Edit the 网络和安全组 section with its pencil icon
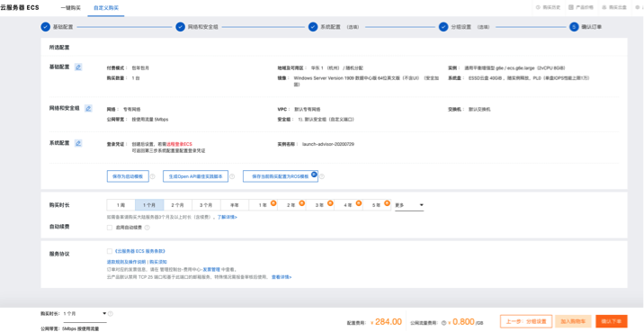The height and width of the screenshot is (332, 644). click(88, 109)
